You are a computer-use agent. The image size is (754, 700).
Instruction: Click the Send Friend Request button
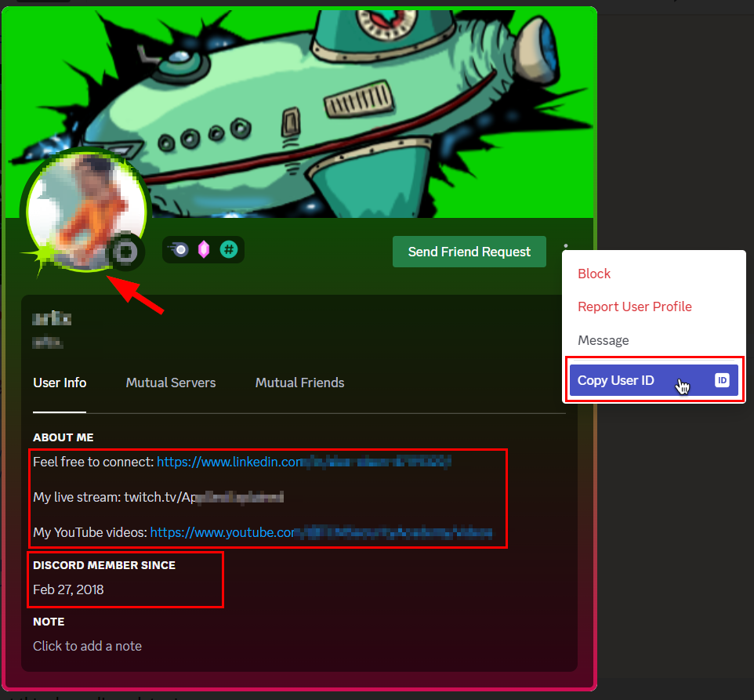469,252
